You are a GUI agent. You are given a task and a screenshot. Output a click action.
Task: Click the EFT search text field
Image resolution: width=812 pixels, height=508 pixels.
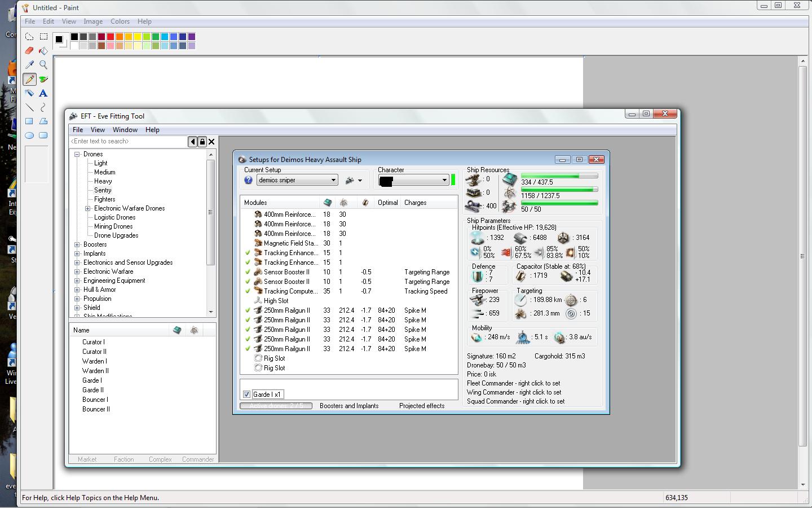[x=129, y=142]
